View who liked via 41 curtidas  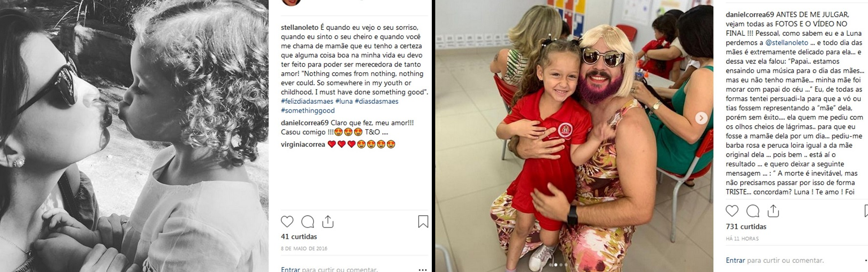pyautogui.click(x=299, y=236)
